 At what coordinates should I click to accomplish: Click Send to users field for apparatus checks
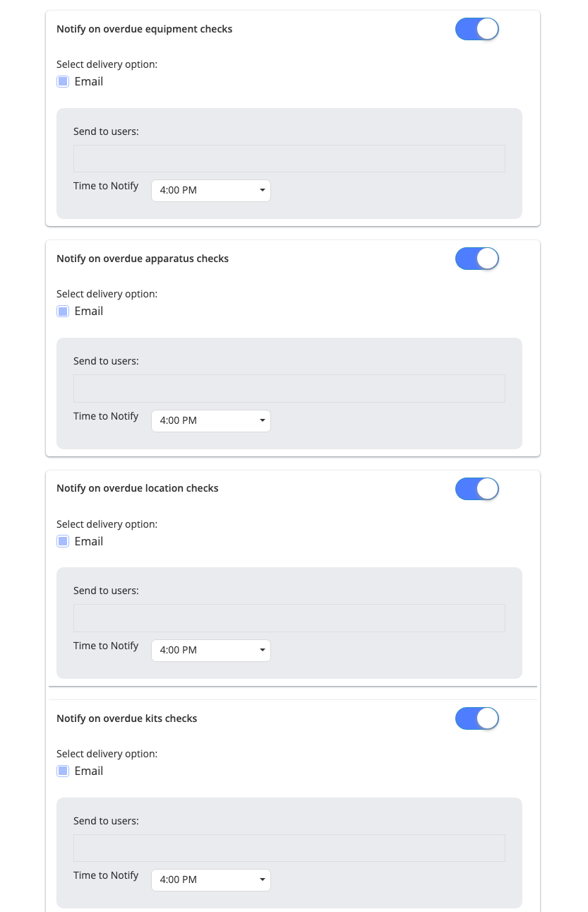coord(289,389)
